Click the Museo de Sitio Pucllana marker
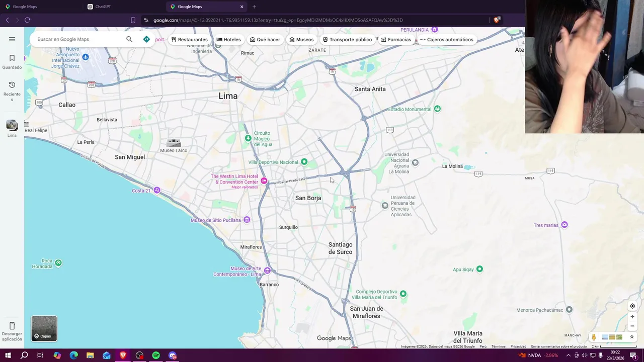The height and width of the screenshot is (362, 644). [247, 220]
